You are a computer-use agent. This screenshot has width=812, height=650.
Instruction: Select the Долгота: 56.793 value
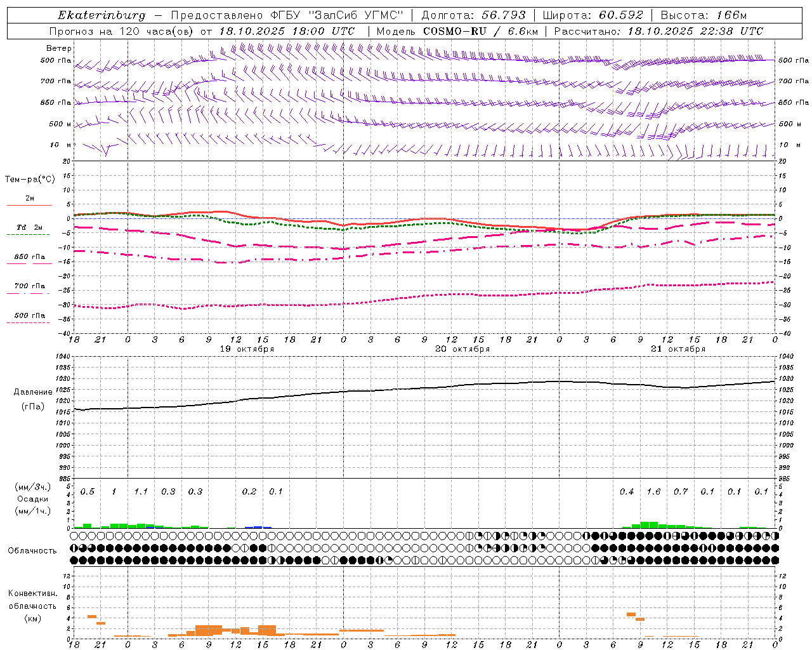point(473,15)
